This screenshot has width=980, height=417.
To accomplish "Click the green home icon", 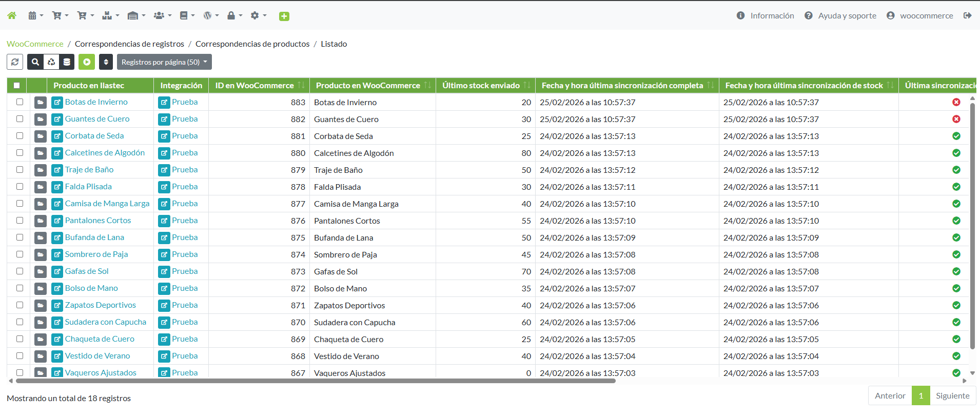I will click(12, 15).
